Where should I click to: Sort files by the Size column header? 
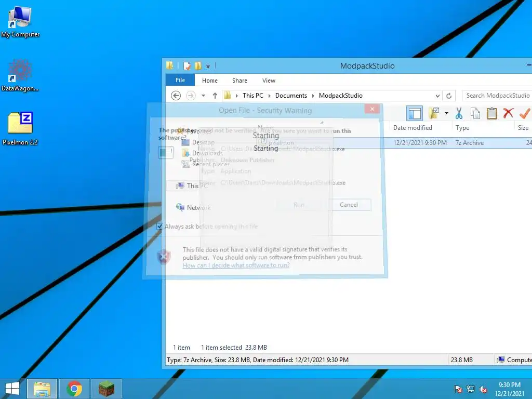click(x=523, y=128)
